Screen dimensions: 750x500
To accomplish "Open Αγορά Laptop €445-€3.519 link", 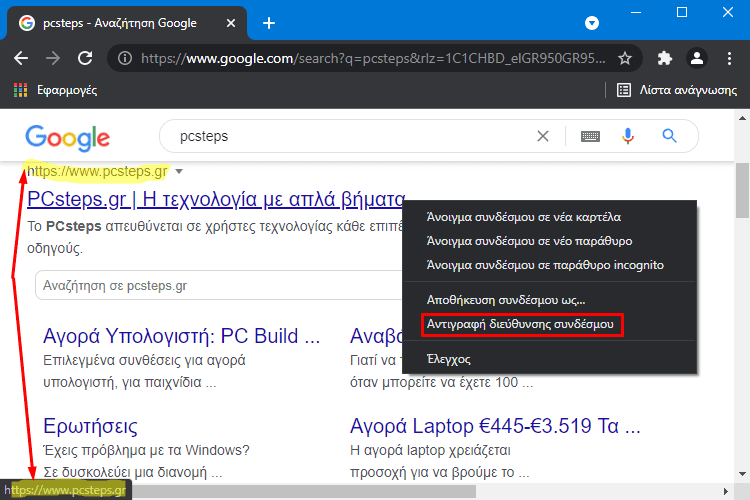I will [495, 426].
